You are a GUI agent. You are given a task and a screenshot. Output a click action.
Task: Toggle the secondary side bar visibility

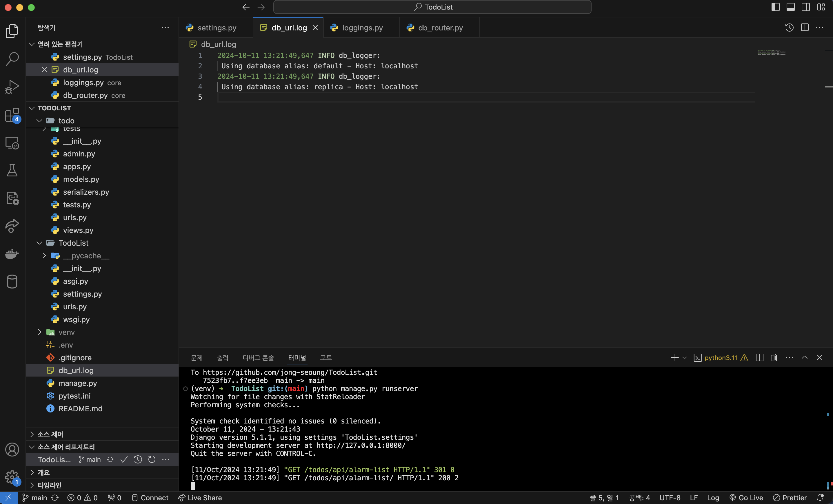coord(805,7)
